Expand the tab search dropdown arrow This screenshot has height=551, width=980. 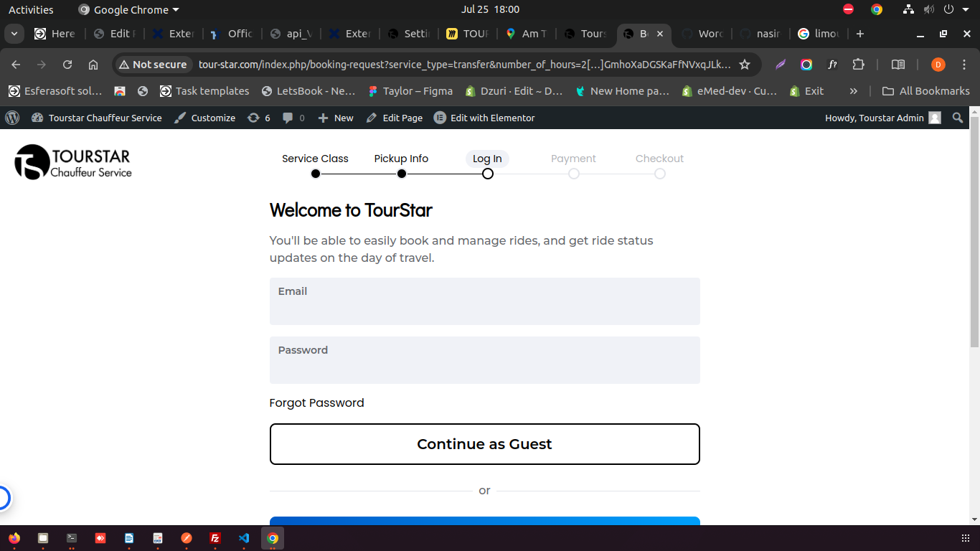coord(14,34)
